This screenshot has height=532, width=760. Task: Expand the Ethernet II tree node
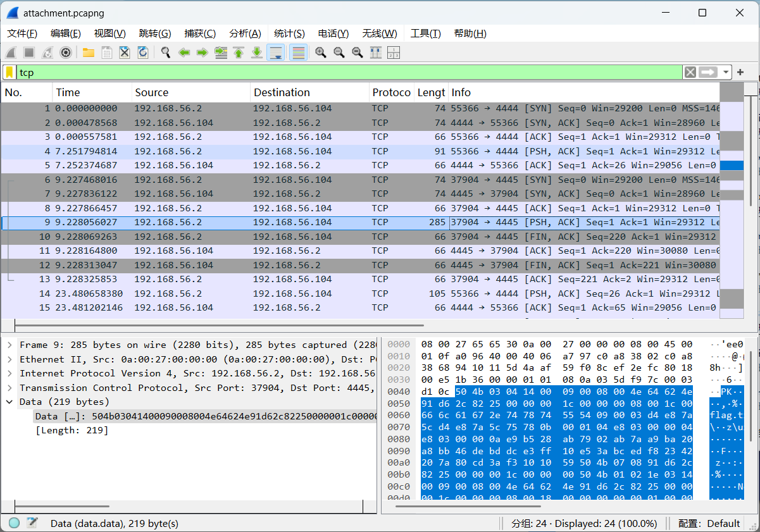coord(9,359)
